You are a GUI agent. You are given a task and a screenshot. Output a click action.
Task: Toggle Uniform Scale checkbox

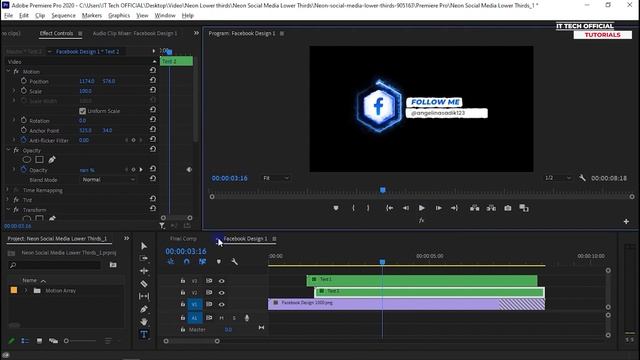coord(82,111)
